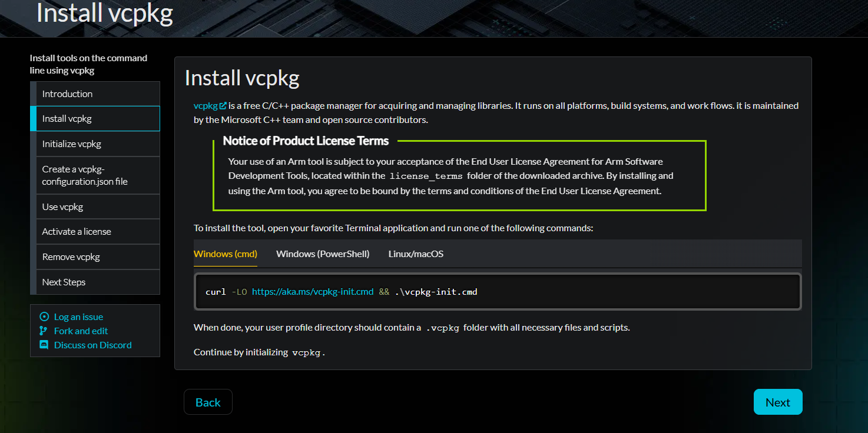Click the Log an issue circle icon
This screenshot has height=433, width=868.
(44, 317)
